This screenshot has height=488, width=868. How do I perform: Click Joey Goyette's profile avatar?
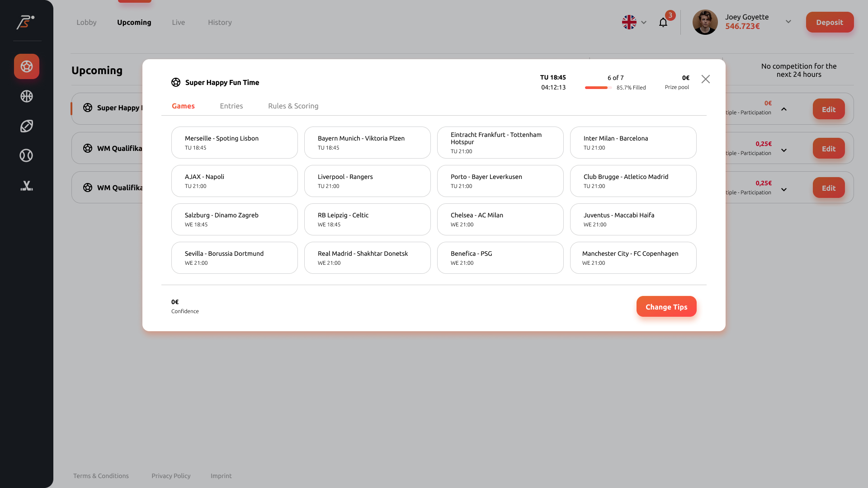tap(705, 22)
